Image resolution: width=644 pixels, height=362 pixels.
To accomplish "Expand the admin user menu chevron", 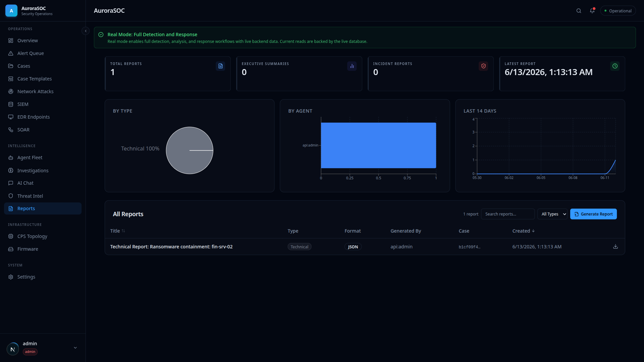I will 75,348.
